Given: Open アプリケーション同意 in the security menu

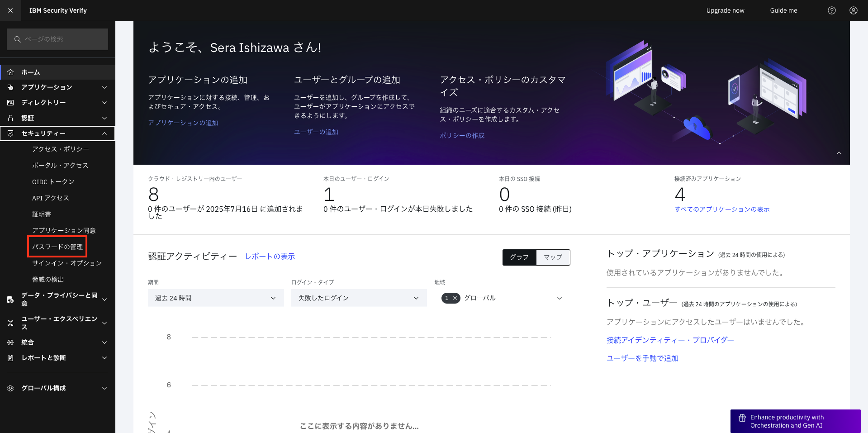Looking at the screenshot, I should 64,231.
